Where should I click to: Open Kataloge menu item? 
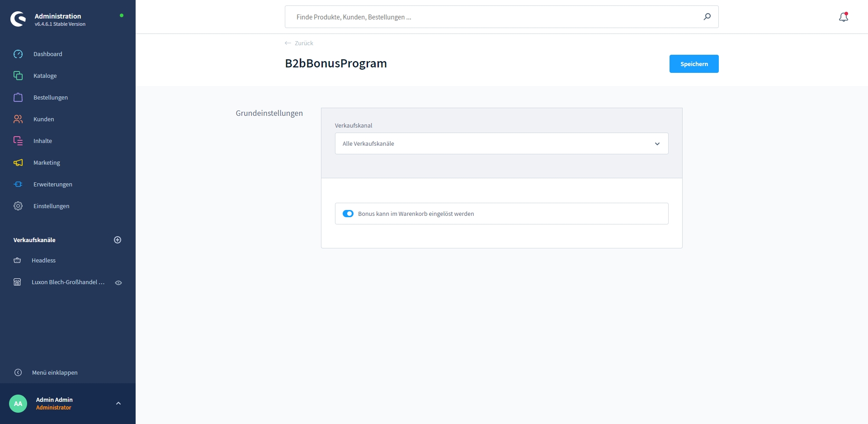coord(45,76)
